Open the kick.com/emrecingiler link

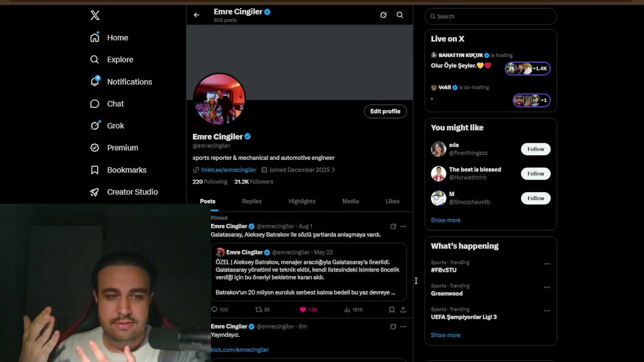point(240,350)
